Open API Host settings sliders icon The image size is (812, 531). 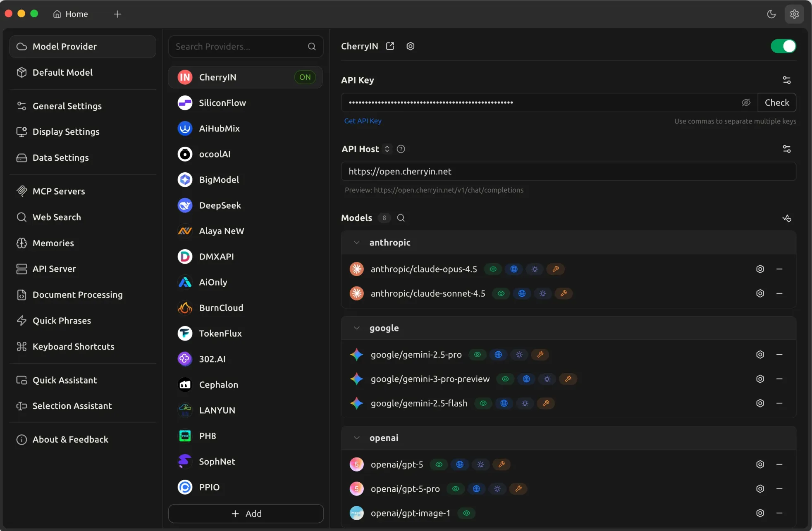click(x=786, y=149)
